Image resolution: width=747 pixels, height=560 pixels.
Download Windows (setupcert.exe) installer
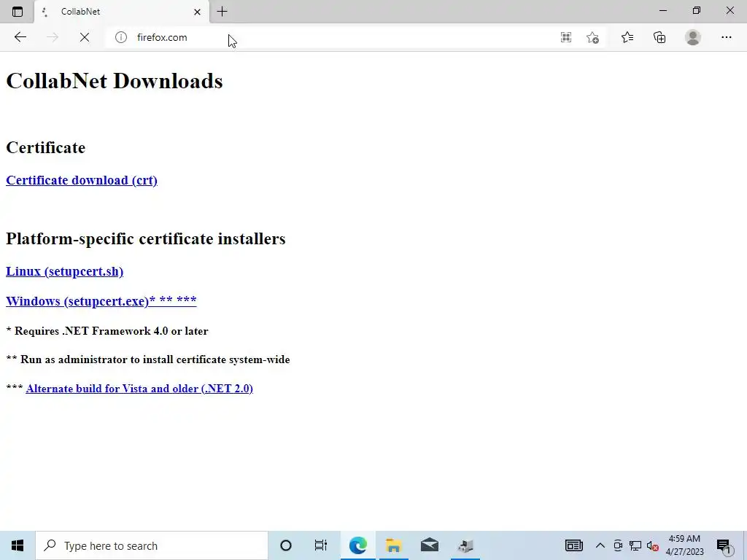[101, 301]
